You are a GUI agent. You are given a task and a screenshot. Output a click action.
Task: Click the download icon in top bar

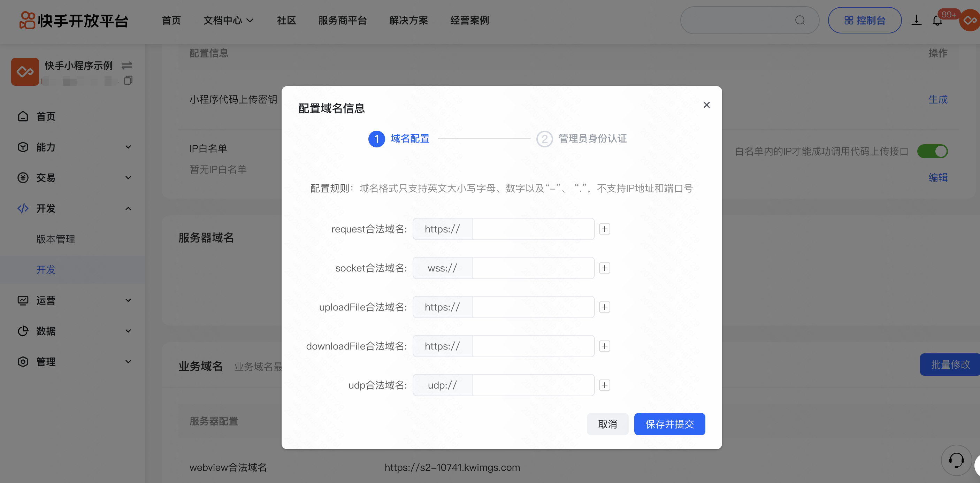point(916,20)
